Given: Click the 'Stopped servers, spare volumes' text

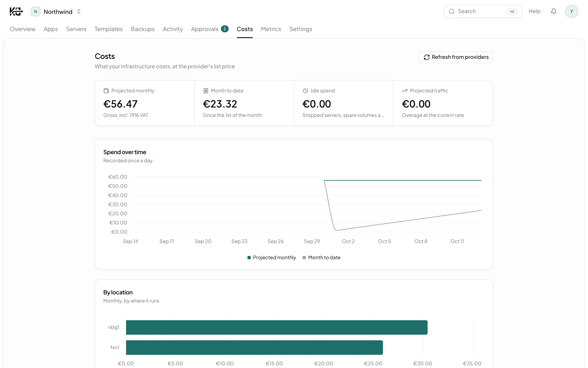Looking at the screenshot, I should click(x=343, y=115).
